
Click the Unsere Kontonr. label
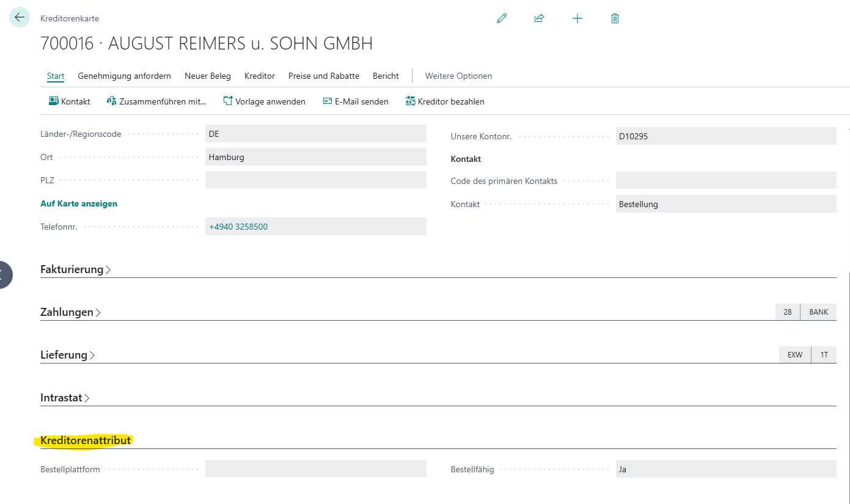tap(482, 136)
